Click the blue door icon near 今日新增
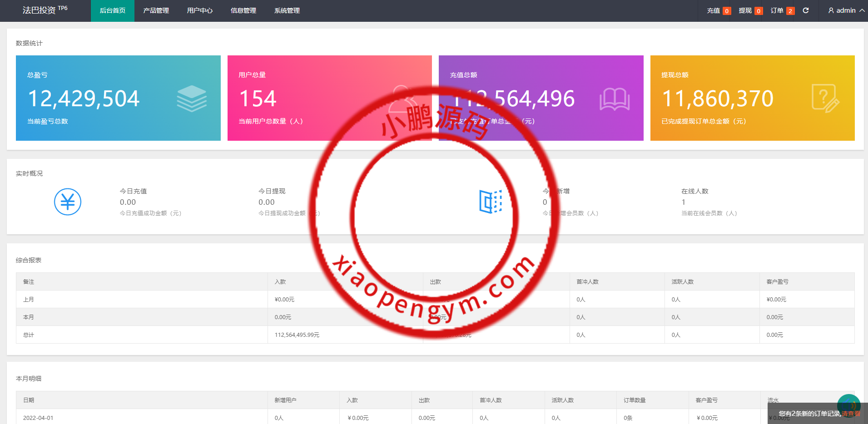868x424 pixels. 491,202
